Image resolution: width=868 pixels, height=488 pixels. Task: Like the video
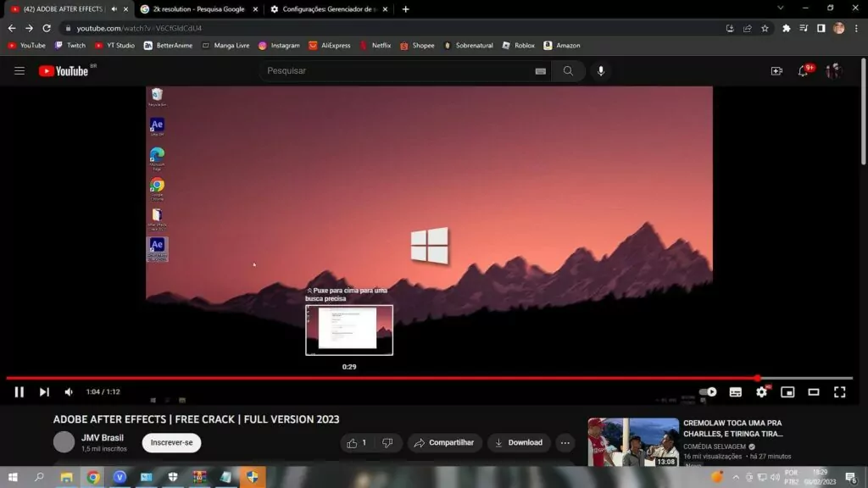(x=357, y=442)
